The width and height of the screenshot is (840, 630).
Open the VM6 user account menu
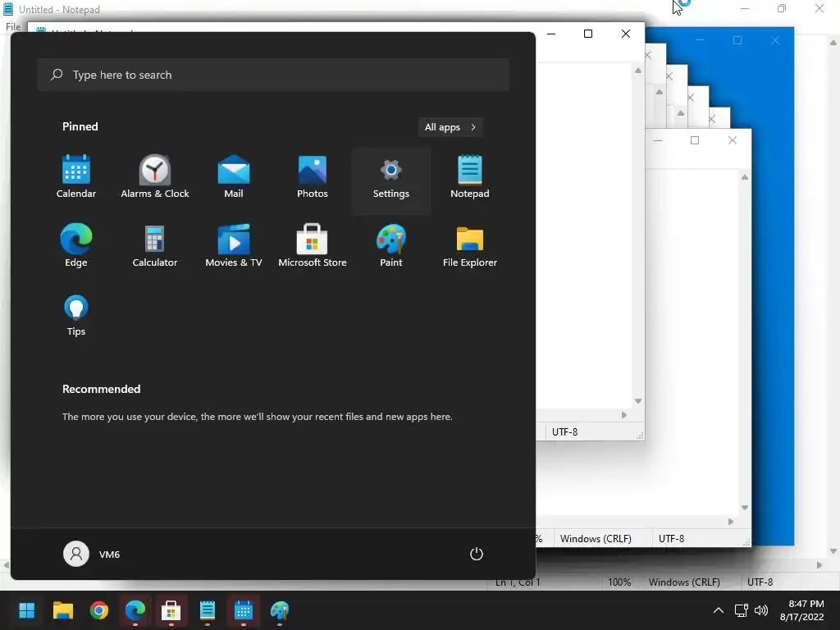coord(92,554)
